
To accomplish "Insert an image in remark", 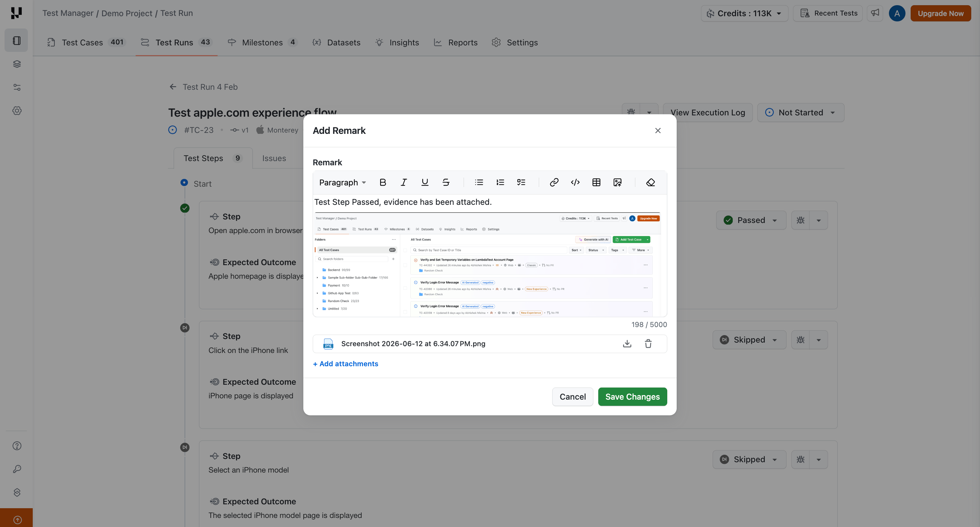I will (x=617, y=182).
